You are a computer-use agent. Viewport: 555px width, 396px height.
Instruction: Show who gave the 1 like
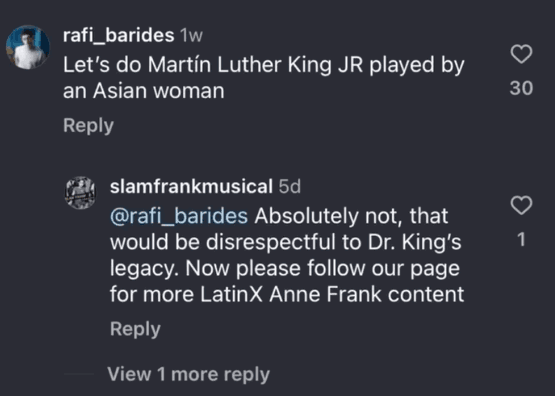521,240
